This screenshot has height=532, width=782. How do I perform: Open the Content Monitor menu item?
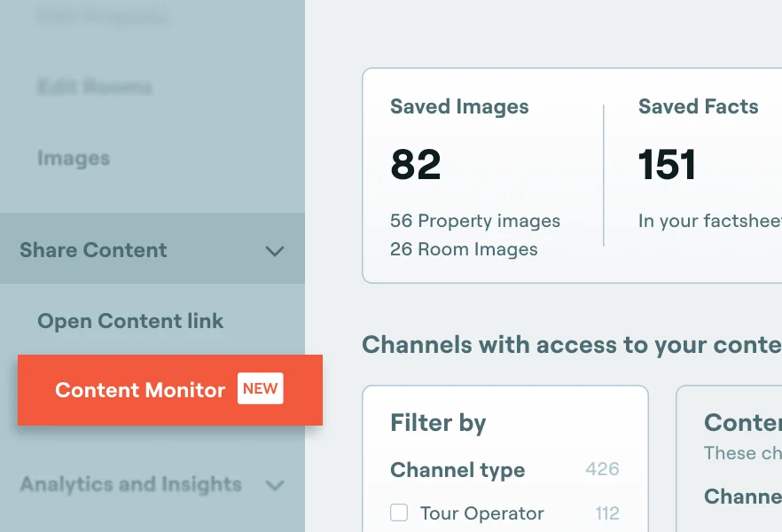click(140, 390)
